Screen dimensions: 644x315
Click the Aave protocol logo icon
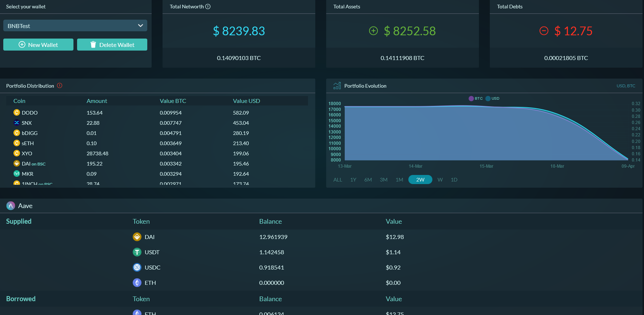(x=11, y=206)
